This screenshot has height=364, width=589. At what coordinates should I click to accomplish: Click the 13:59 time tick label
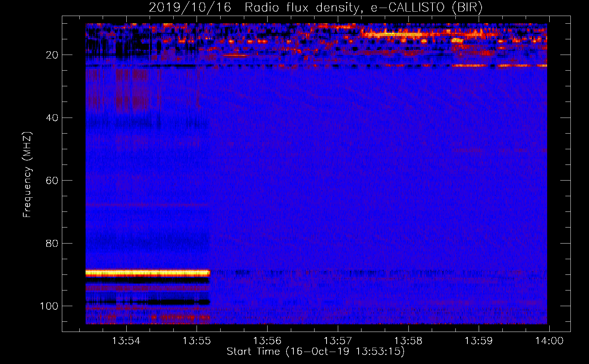coord(479,341)
